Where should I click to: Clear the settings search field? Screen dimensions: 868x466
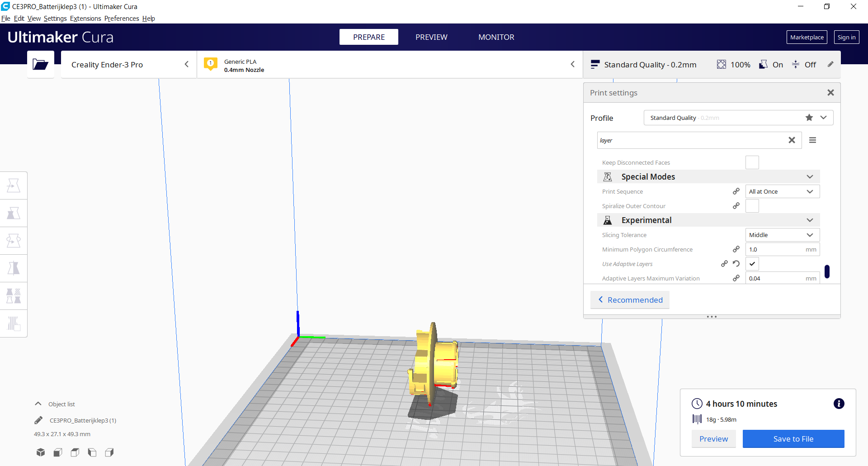pyautogui.click(x=792, y=140)
